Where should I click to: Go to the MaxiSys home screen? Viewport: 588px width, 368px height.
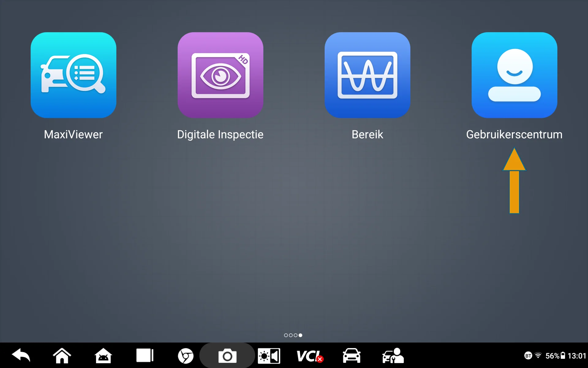pos(62,355)
